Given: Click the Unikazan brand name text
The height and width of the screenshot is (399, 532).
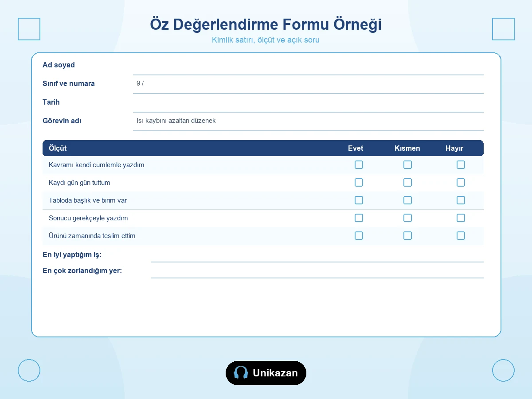Looking at the screenshot, I should click(x=275, y=373).
